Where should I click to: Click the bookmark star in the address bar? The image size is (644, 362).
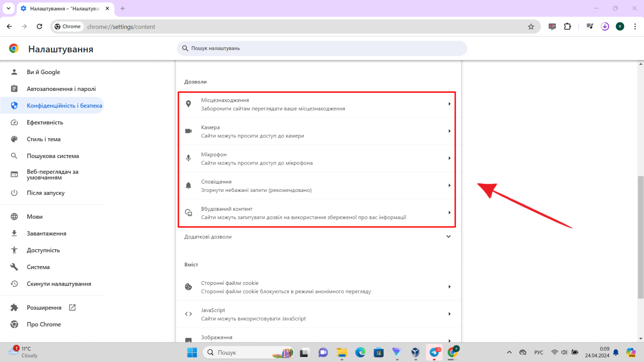click(x=531, y=26)
